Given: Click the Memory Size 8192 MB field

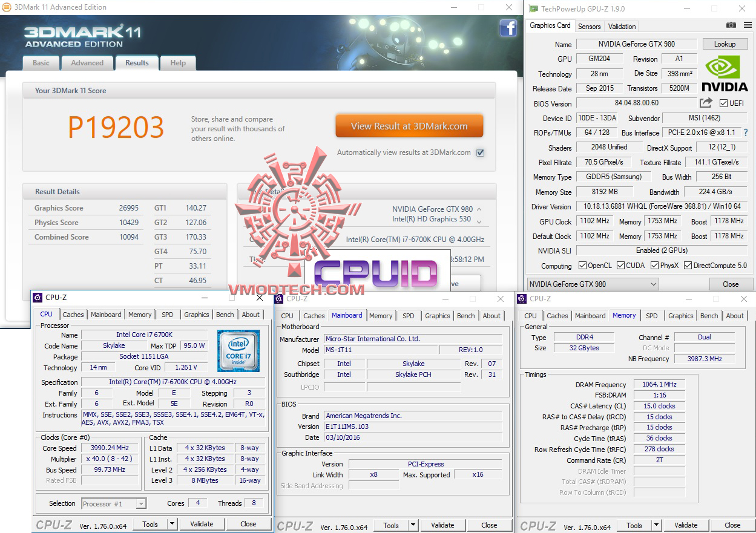Looking at the screenshot, I should pyautogui.click(x=605, y=192).
